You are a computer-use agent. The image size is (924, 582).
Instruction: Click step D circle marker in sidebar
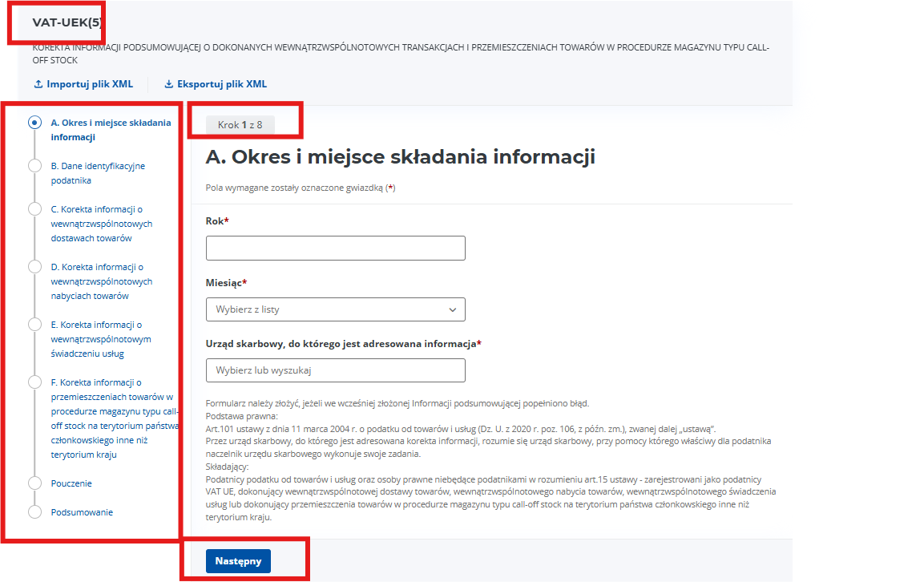pos(34,267)
